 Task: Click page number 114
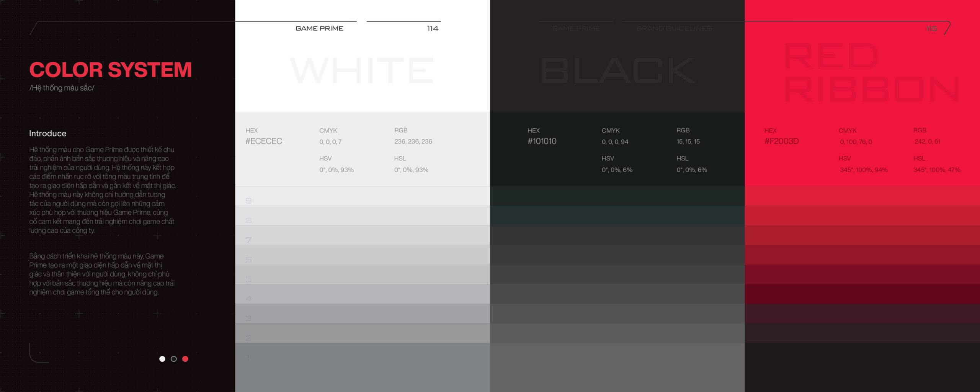(x=433, y=28)
